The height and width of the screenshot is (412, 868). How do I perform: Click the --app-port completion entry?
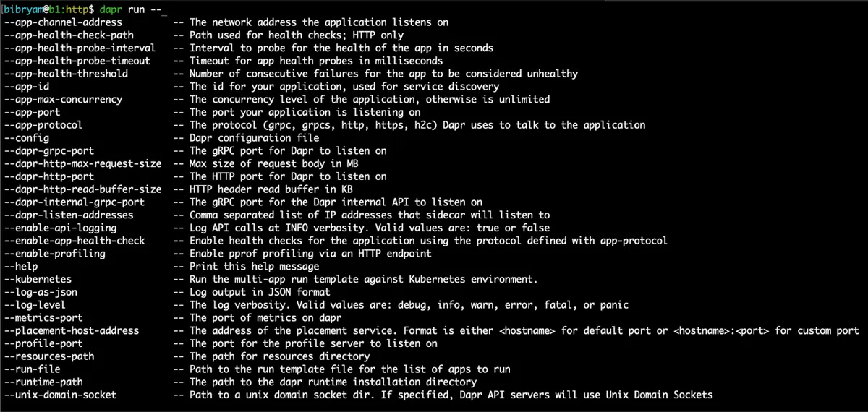point(33,112)
